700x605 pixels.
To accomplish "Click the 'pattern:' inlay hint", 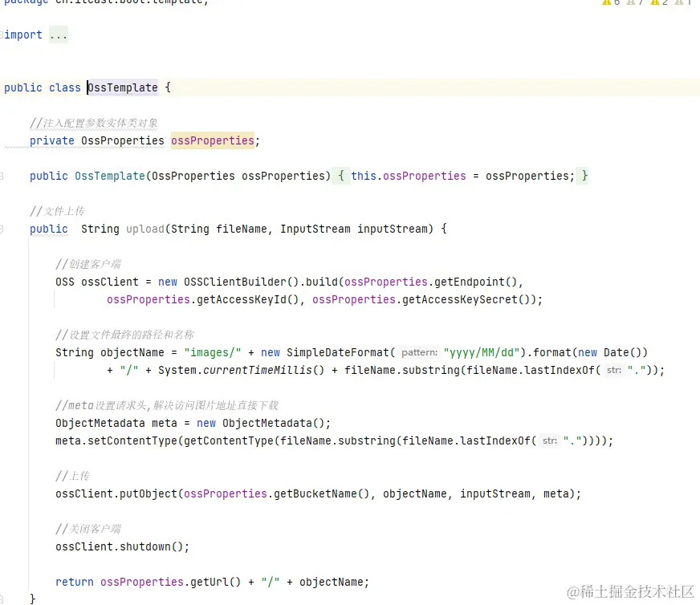I will [419, 352].
